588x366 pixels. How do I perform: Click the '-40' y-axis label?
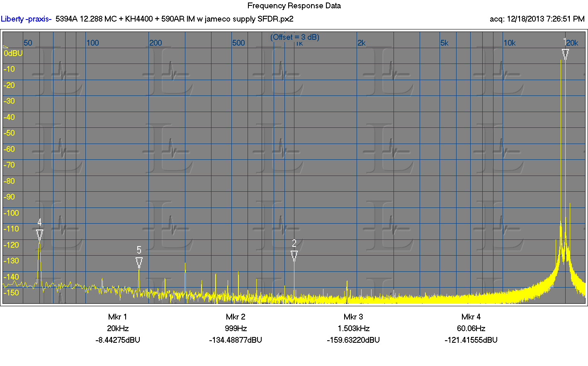pos(9,117)
